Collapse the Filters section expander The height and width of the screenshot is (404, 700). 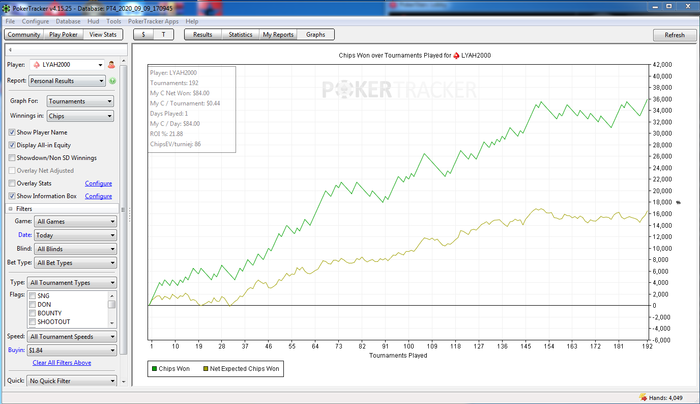(10, 208)
